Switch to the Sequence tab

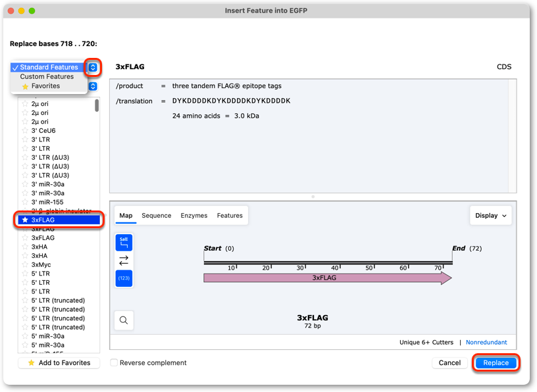coord(157,216)
